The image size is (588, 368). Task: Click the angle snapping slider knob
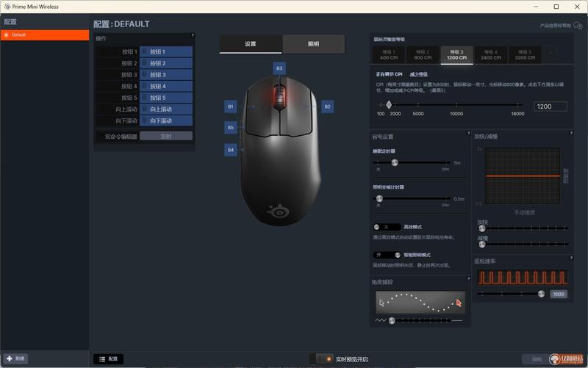coord(392,321)
